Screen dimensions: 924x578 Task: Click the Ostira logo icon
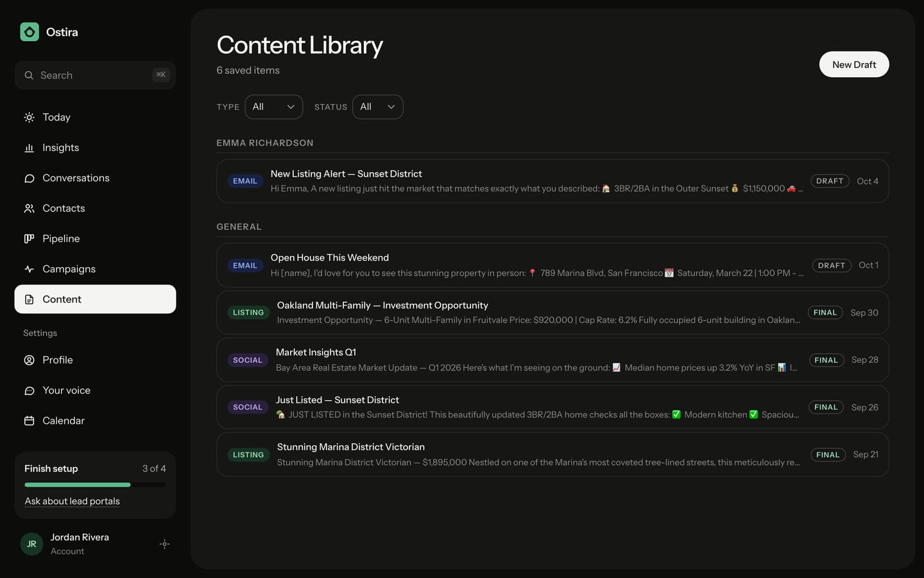tap(30, 32)
